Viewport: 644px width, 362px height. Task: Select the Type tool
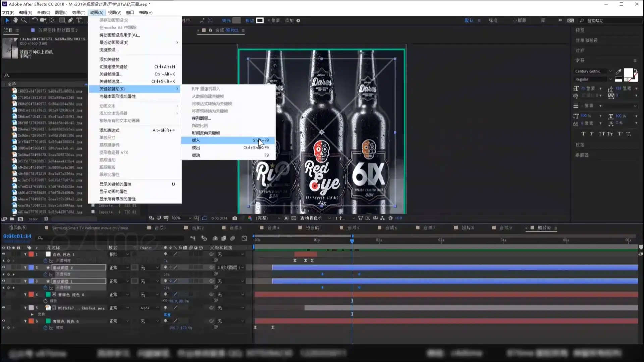(79, 20)
